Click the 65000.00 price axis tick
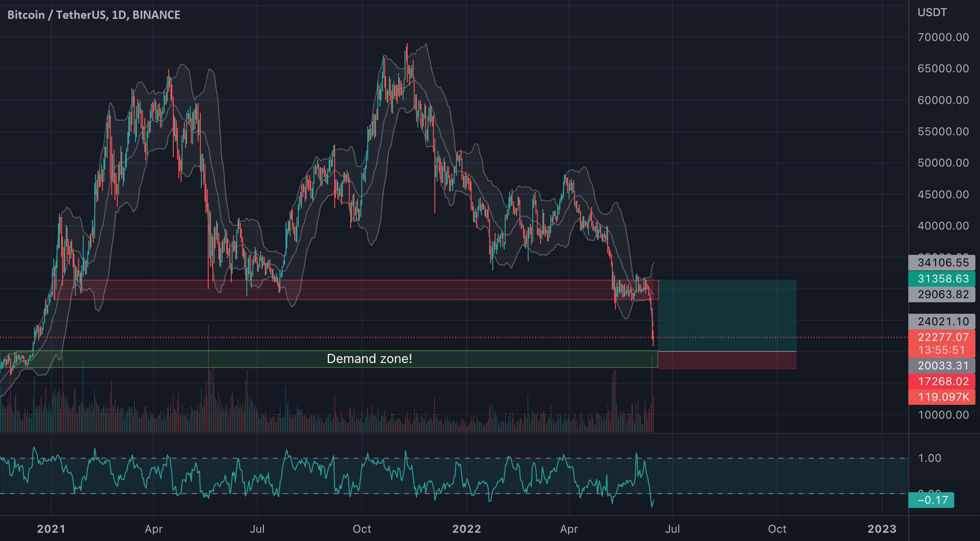 943,69
